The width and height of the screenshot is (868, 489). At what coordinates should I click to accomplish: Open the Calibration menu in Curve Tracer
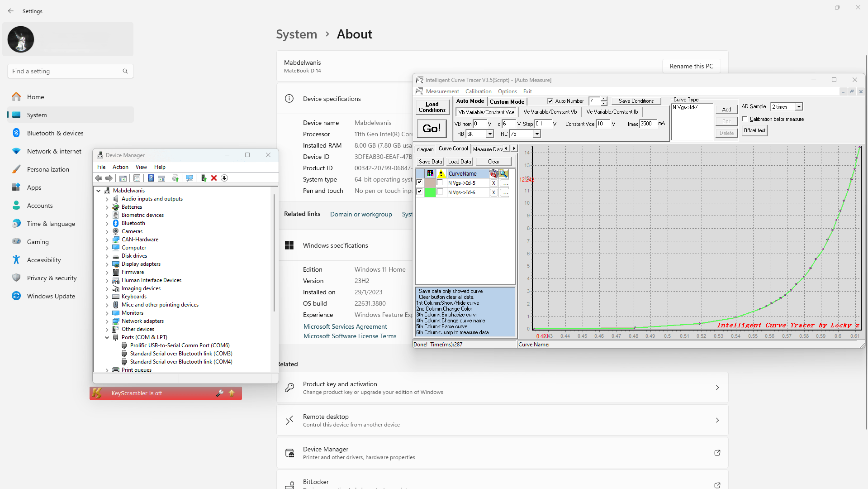click(478, 91)
